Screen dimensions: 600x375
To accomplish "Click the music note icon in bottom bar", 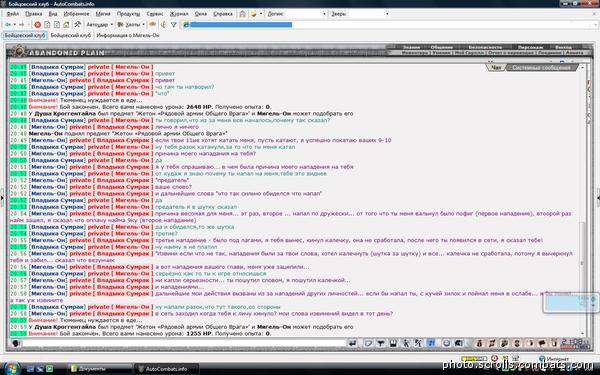I will tap(492, 343).
